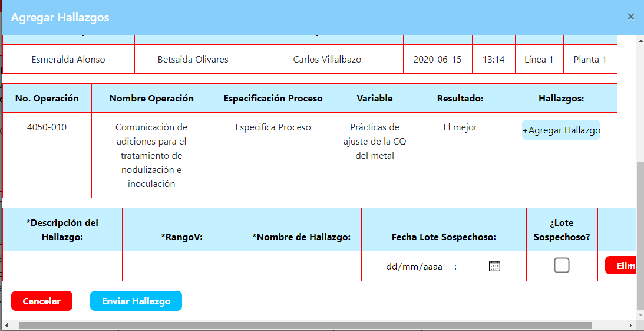
Task: Click the red Eliminar button in the hallazgo row
Action: pyautogui.click(x=620, y=266)
